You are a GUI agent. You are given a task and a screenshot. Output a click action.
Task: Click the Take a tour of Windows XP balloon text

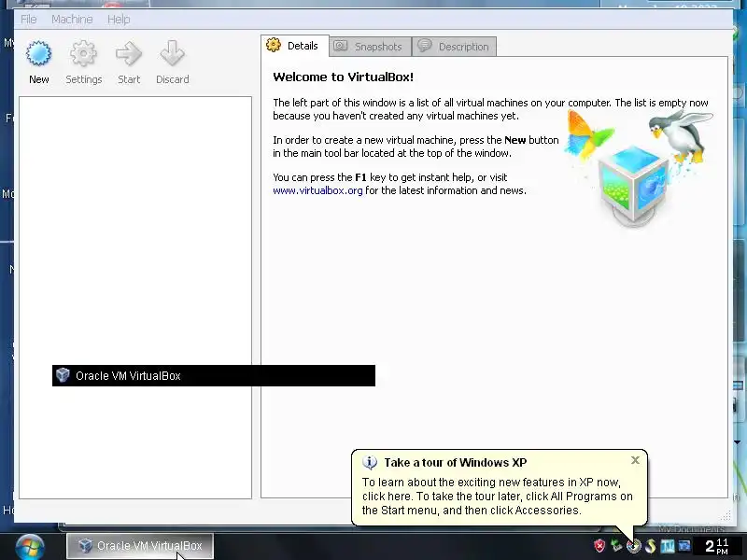coord(456,462)
